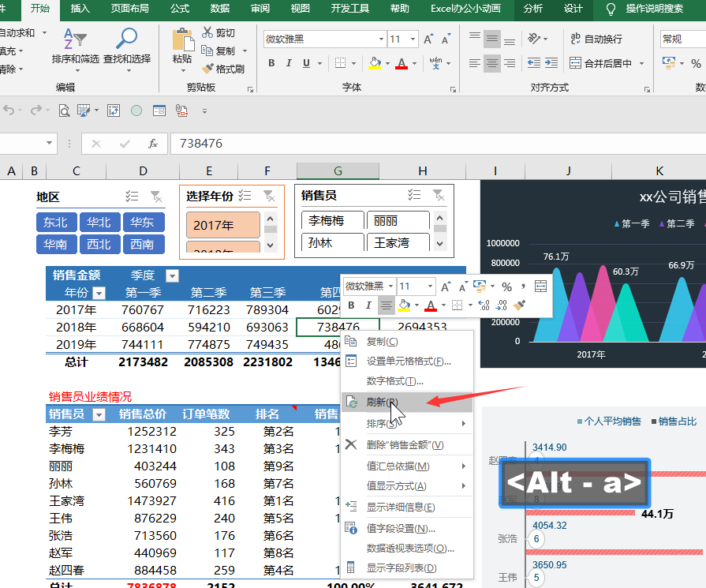Toggle Wrap Text (自动换行)
Image resolution: width=706 pixels, height=588 pixels.
click(596, 39)
